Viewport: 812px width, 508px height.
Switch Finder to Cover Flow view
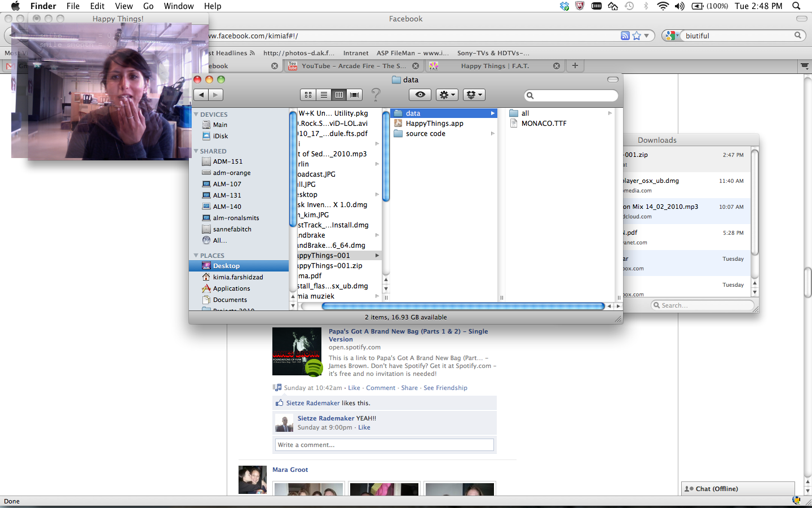pyautogui.click(x=355, y=95)
